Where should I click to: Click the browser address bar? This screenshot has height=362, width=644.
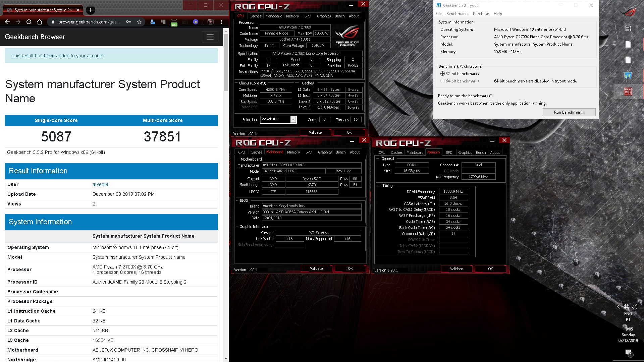(89, 22)
